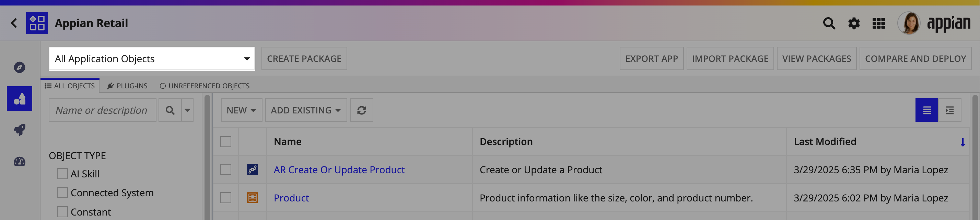
Task: Click the search magnifier beside the filter field
Action: [x=170, y=110]
